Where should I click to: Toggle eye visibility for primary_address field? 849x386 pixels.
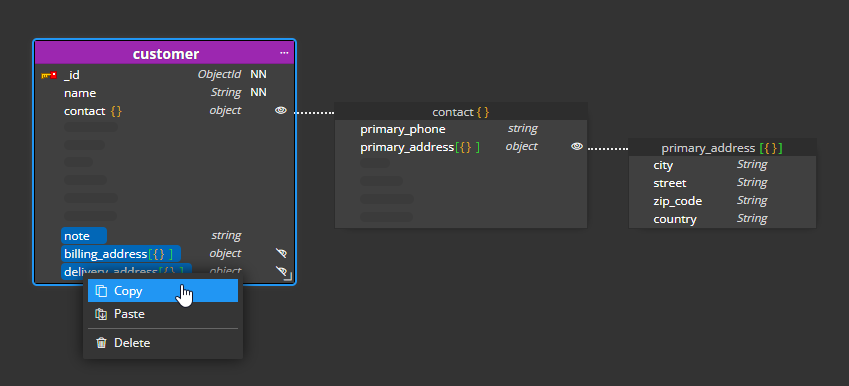577,146
